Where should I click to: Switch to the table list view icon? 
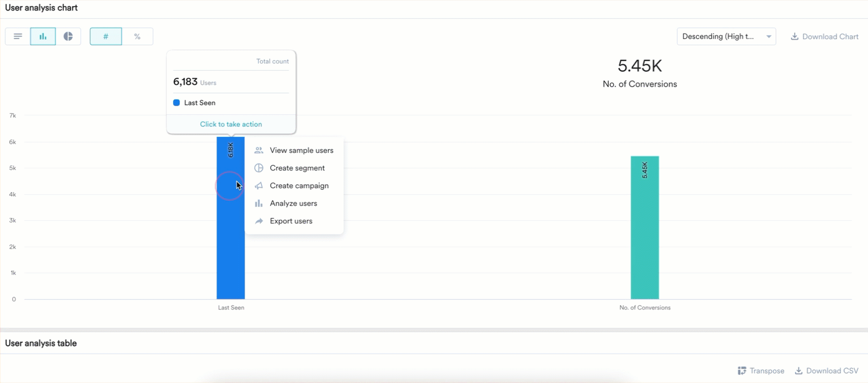coord(18,36)
